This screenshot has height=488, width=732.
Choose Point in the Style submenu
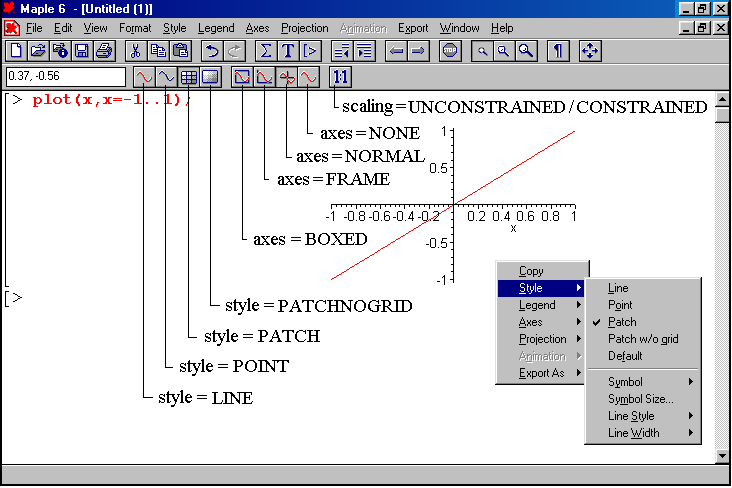(643, 305)
